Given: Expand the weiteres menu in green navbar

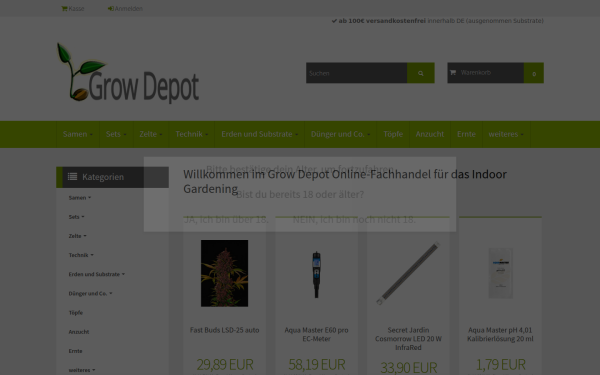Looking at the screenshot, I should (506, 134).
